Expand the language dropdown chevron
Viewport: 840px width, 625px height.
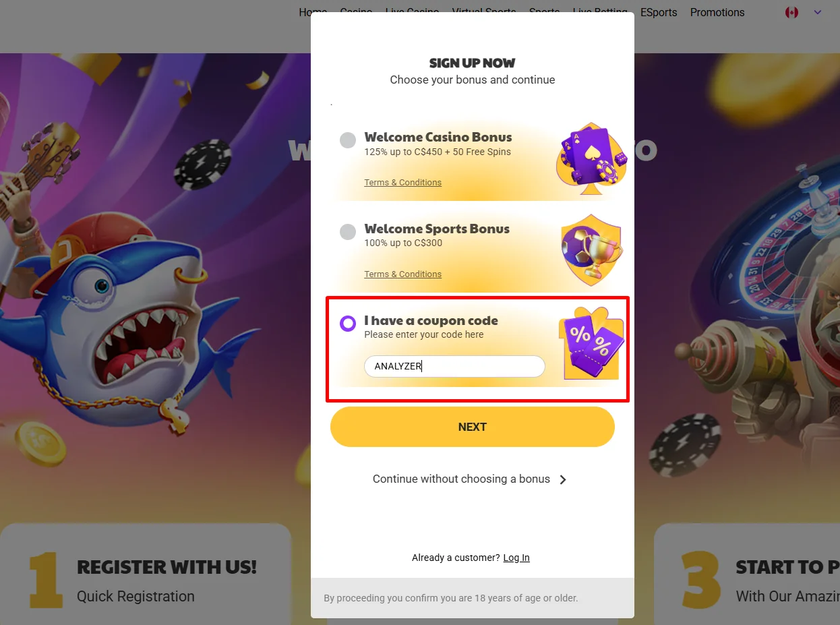point(818,13)
